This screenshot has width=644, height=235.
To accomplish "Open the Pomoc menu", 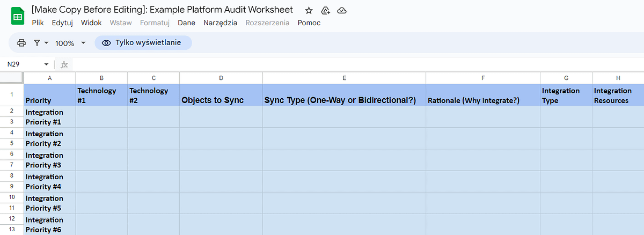I will [309, 23].
